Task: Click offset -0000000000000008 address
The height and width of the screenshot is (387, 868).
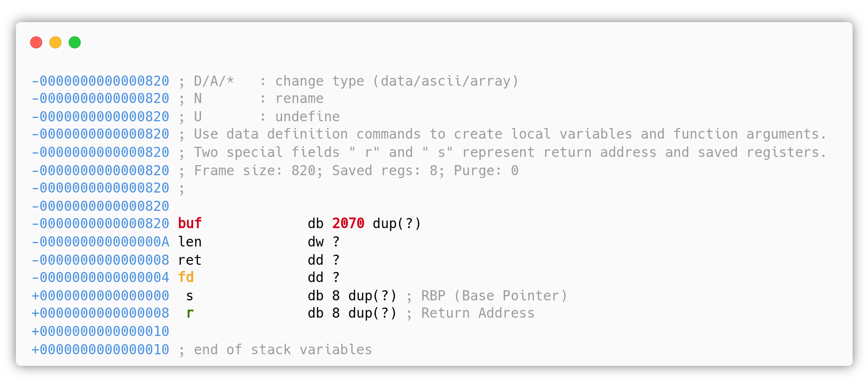Action: point(100,260)
